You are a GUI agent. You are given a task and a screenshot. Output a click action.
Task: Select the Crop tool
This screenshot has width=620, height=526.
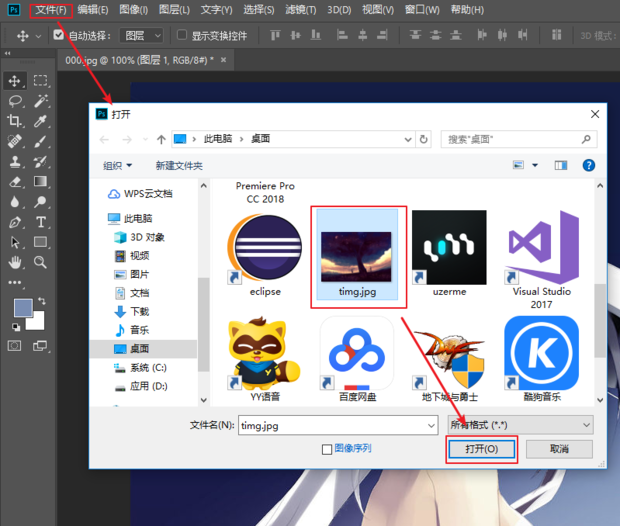(x=15, y=121)
